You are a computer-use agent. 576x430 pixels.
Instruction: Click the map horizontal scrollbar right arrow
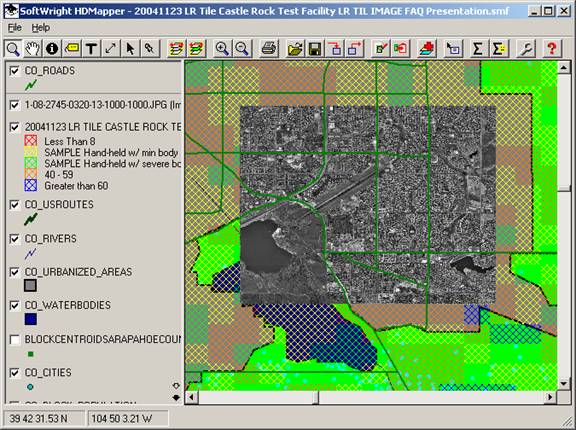[x=550, y=397]
